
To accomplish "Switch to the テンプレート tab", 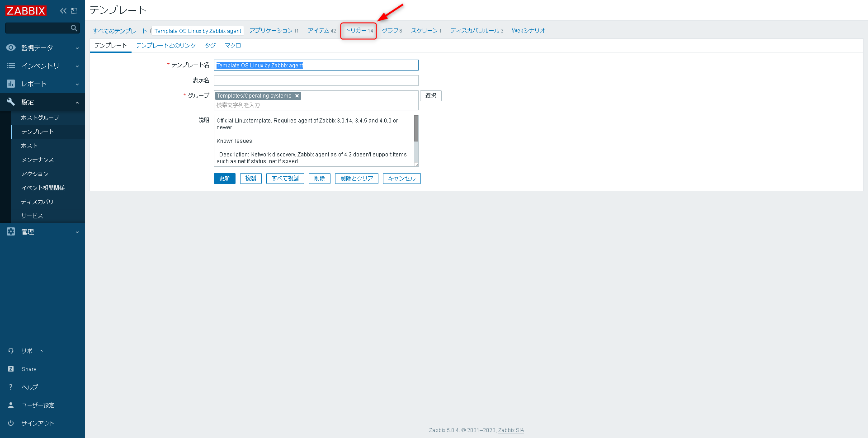I will (x=111, y=46).
